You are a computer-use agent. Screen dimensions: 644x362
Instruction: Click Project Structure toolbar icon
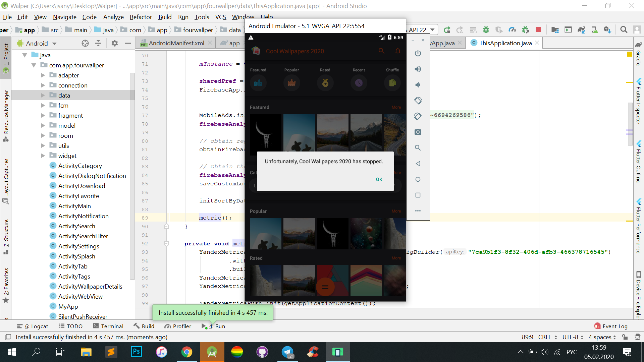[x=555, y=30]
